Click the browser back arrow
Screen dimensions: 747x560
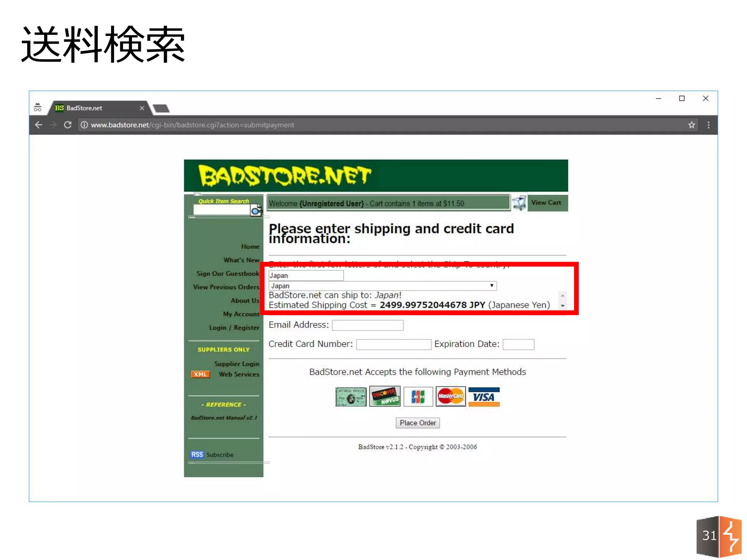(39, 125)
